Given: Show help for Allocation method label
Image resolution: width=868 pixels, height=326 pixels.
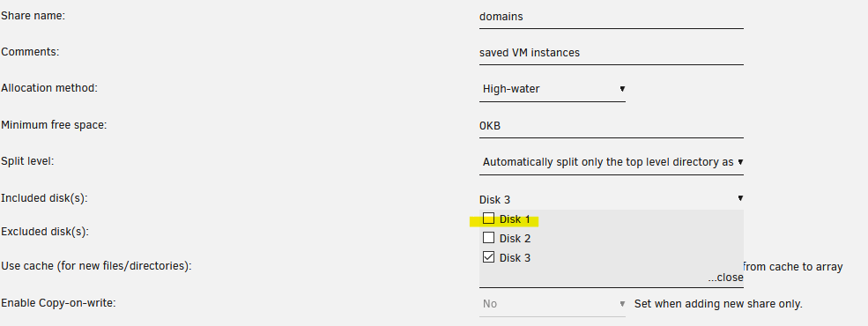Looking at the screenshot, I should (49, 88).
